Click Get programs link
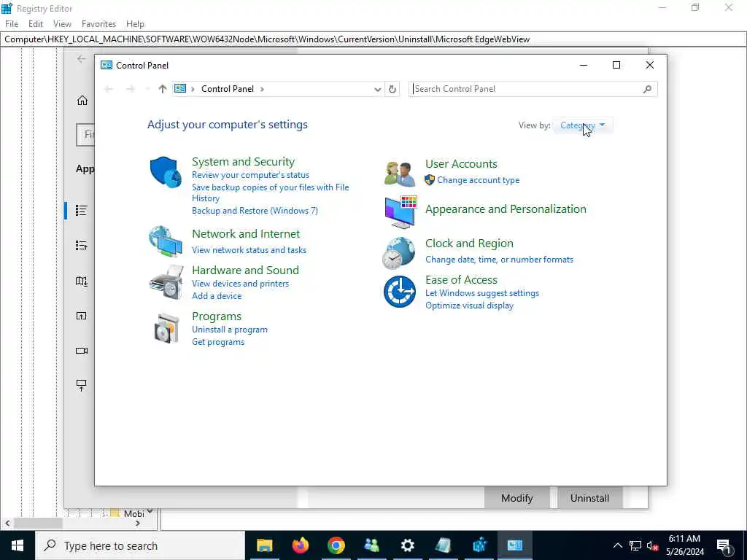Image resolution: width=747 pixels, height=560 pixels. point(218,342)
